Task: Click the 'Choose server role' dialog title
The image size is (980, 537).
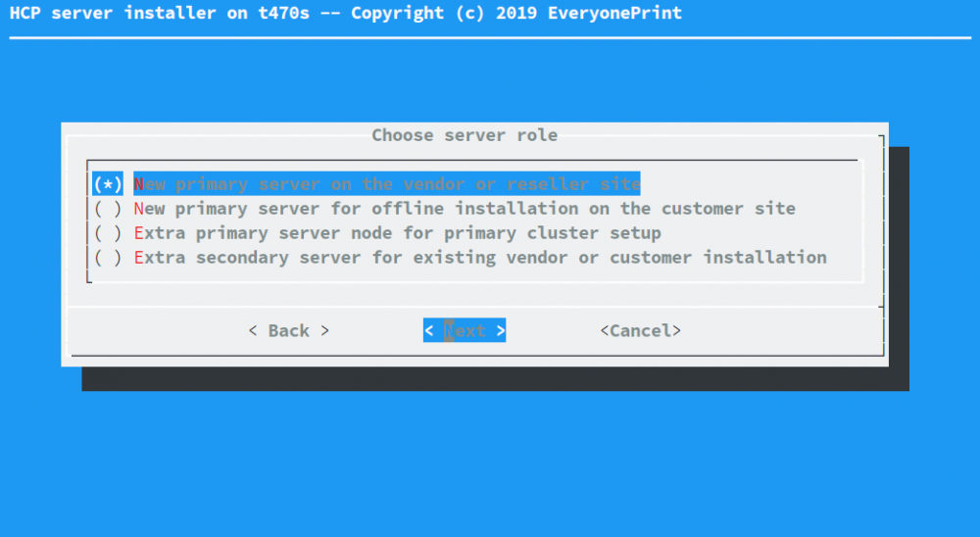Action: pyautogui.click(x=465, y=135)
